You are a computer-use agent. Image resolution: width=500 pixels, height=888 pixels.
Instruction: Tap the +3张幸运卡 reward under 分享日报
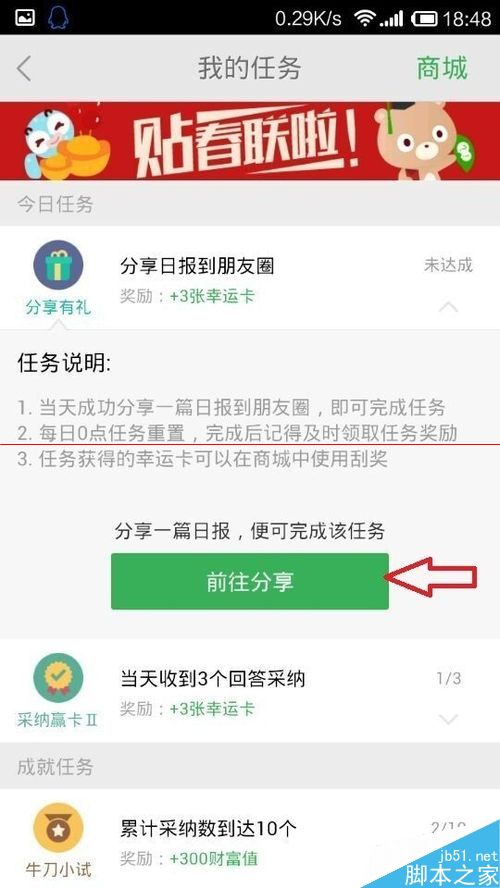pos(212,296)
